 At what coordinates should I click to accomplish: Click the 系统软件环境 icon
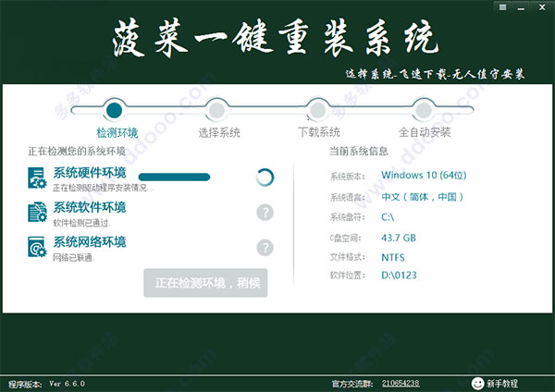pos(37,213)
